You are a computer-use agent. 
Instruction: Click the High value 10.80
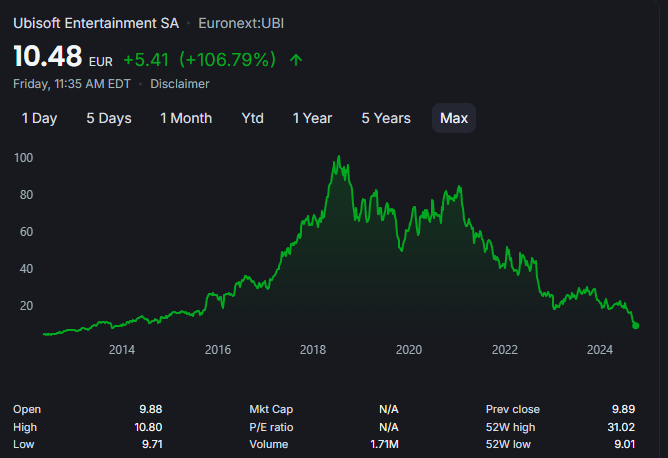click(x=148, y=427)
